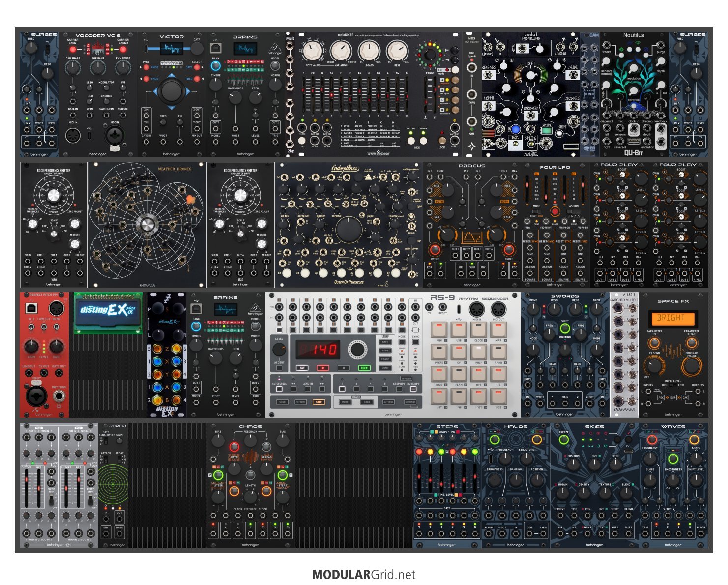
Task: Click the PROGRAM/VALUE knob on Space FX
Action: click(691, 366)
